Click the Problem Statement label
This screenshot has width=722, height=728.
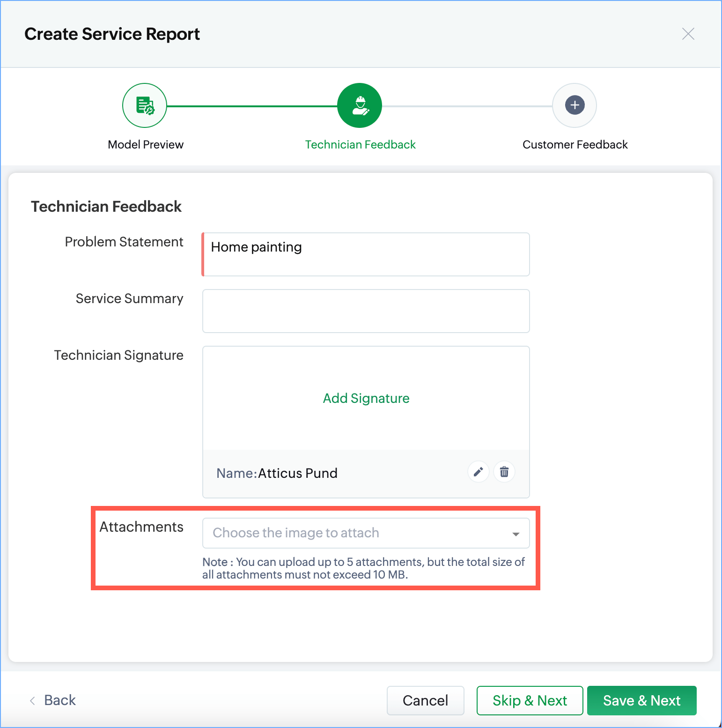point(124,242)
